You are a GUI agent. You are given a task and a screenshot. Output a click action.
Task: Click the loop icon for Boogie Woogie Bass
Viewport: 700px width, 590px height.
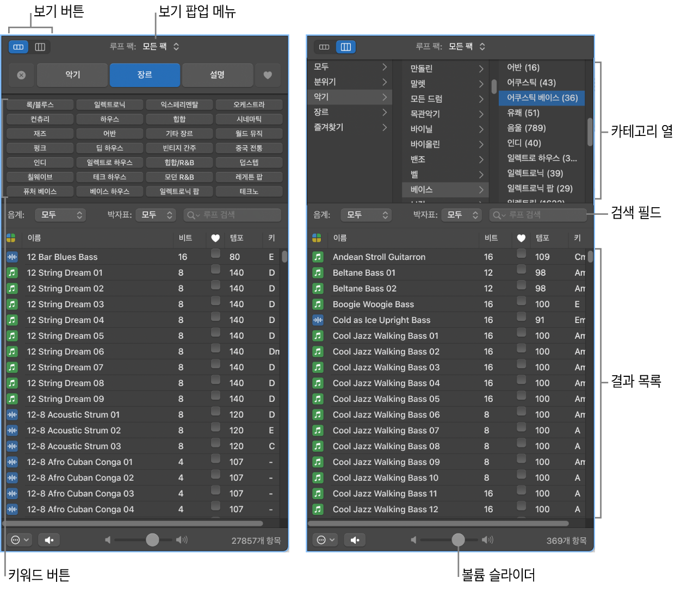pyautogui.click(x=318, y=304)
